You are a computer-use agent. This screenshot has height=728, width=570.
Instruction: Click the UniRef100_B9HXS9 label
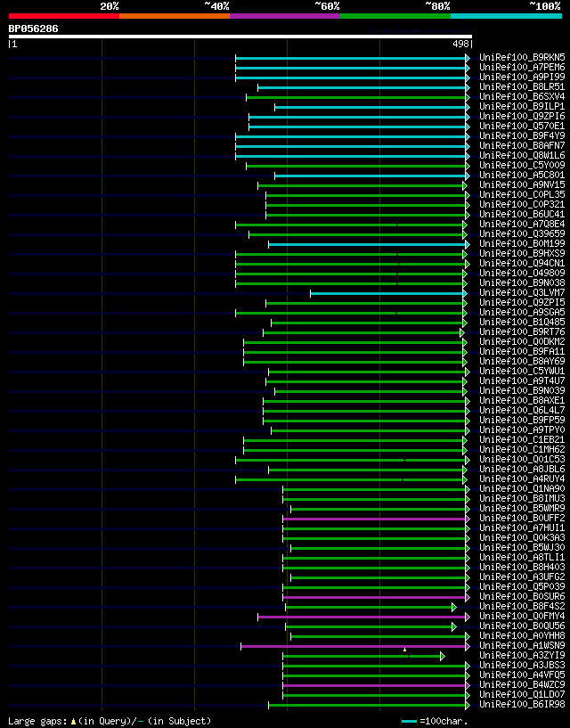click(x=522, y=253)
